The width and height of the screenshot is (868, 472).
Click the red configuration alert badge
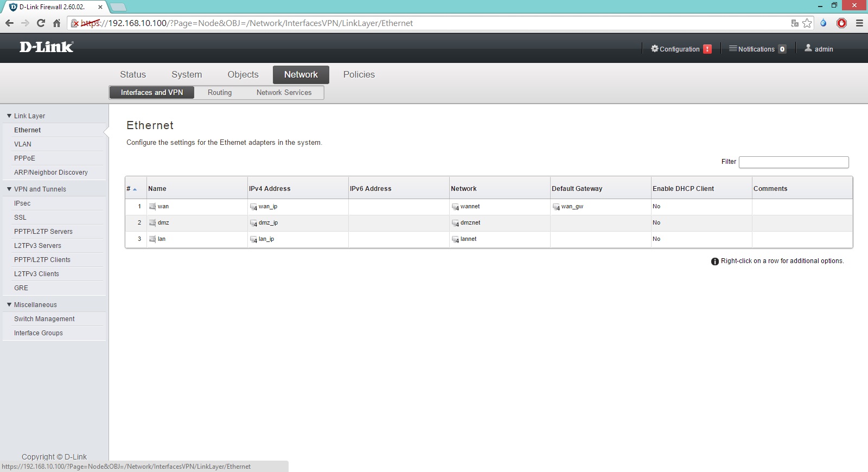(x=707, y=49)
